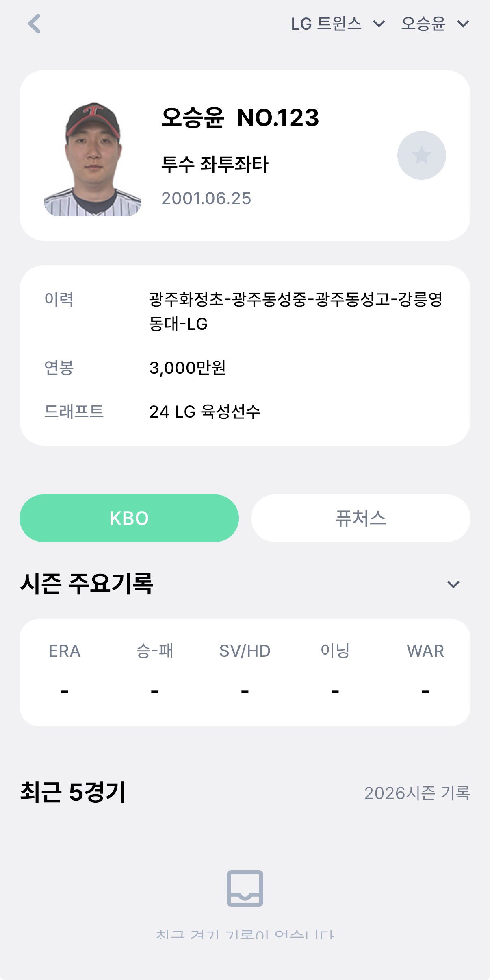
Task: Open the LG 트윈스 team dropdown
Action: 338,24
